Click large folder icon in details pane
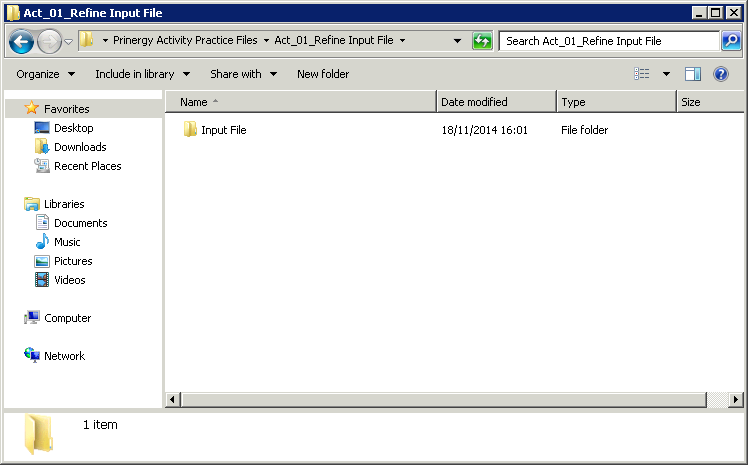Screen dimensions: 748x465 coord(38,434)
